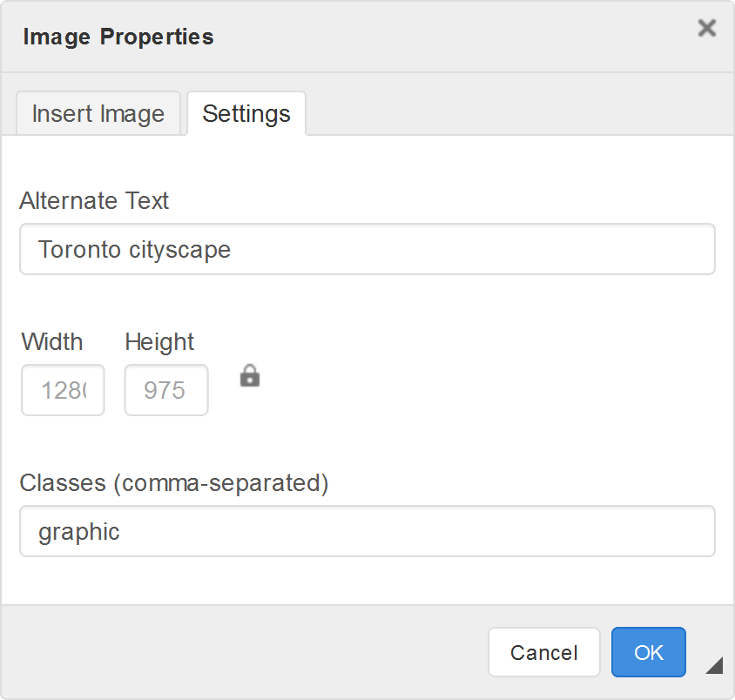735x700 pixels.
Task: Click the Classes (comma-separated) label
Action: click(174, 483)
